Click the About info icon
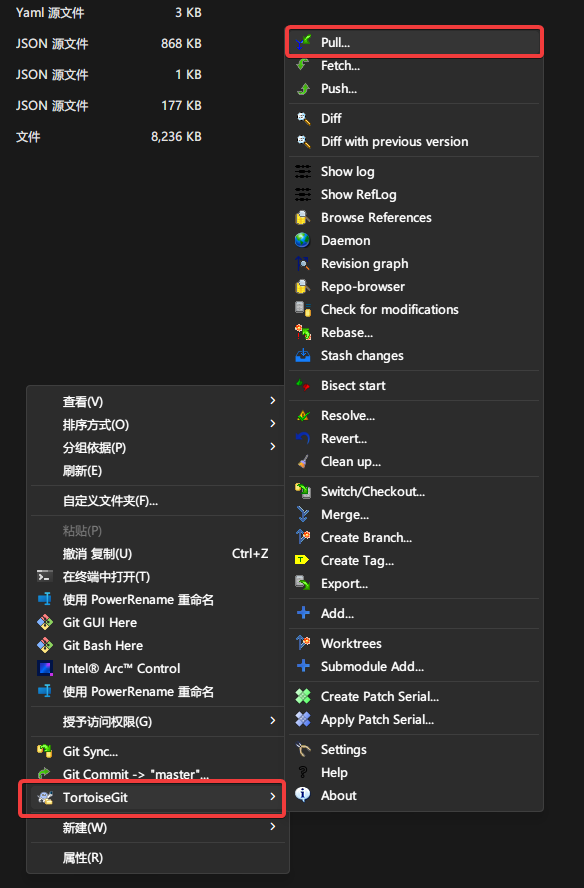This screenshot has height=888, width=584. 303,795
